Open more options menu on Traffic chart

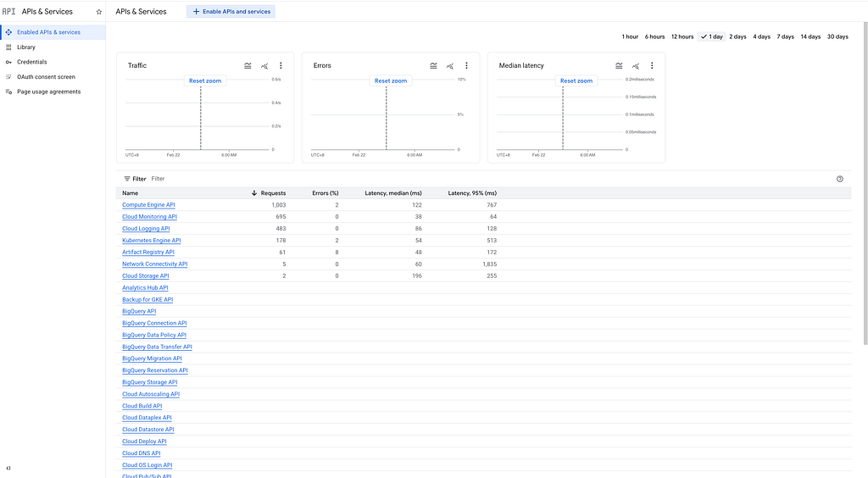[281, 65]
